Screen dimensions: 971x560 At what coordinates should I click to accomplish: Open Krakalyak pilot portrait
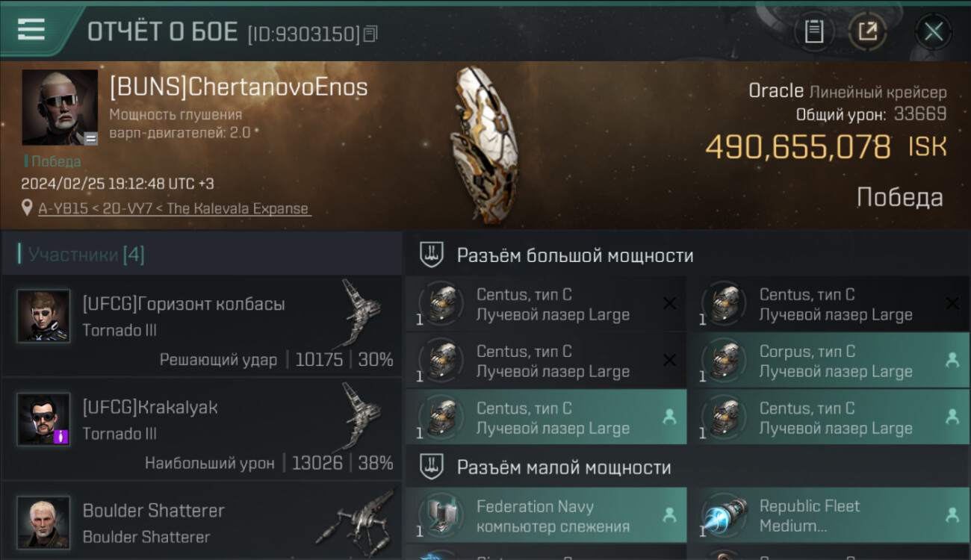coord(43,419)
